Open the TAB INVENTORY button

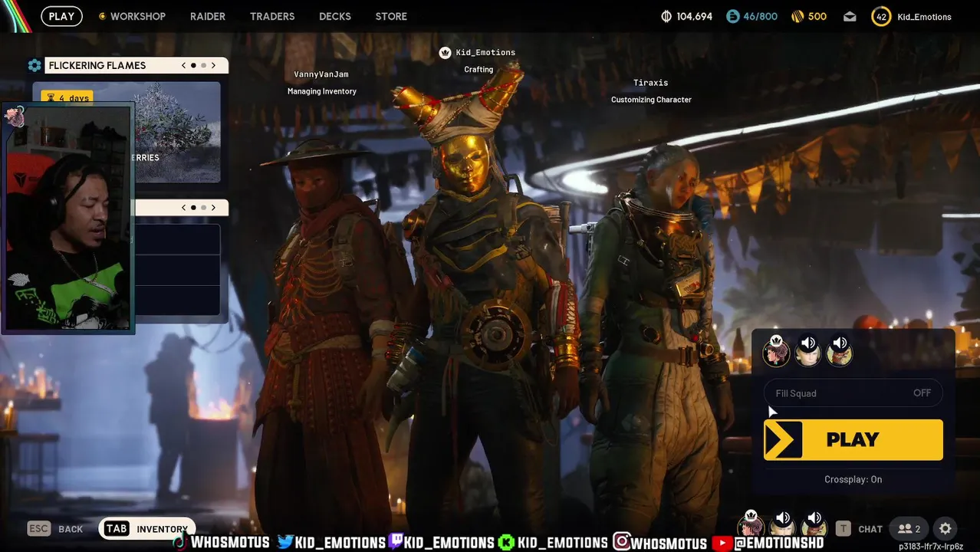(x=147, y=528)
